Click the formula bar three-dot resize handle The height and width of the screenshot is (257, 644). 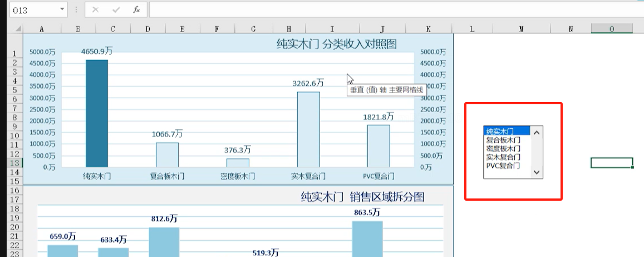76,10
